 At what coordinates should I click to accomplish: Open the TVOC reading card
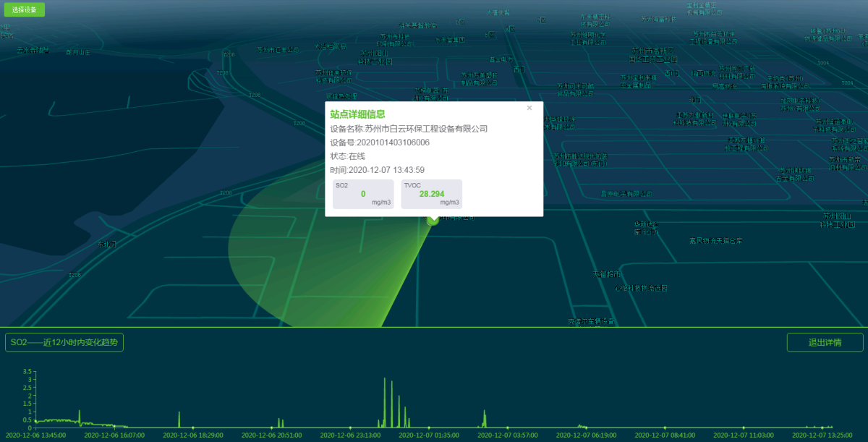432,194
